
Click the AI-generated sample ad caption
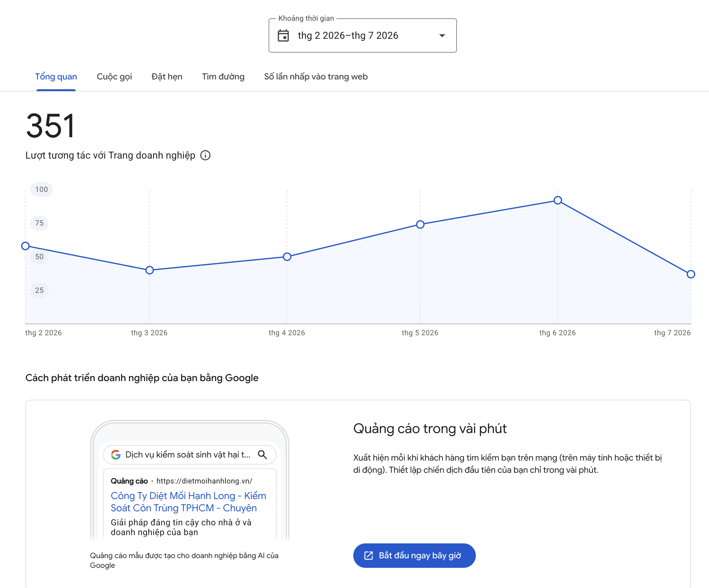point(184,560)
